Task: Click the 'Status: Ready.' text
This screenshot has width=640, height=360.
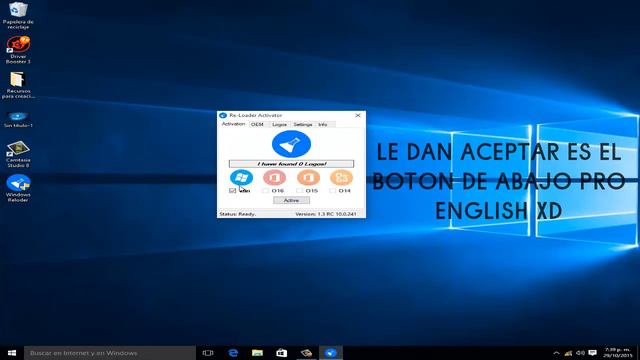Action: [x=238, y=214]
